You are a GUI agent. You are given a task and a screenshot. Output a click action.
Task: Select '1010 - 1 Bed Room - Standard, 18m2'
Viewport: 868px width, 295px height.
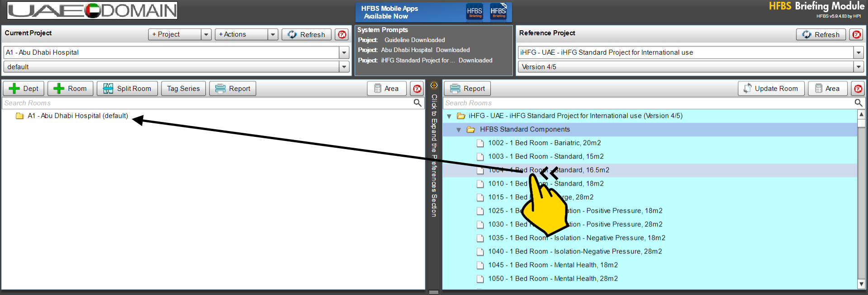coord(545,184)
